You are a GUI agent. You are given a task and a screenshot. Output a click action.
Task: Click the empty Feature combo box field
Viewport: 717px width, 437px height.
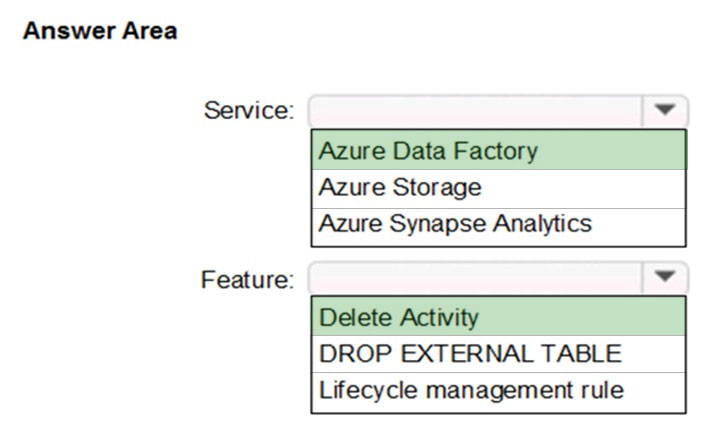point(476,277)
